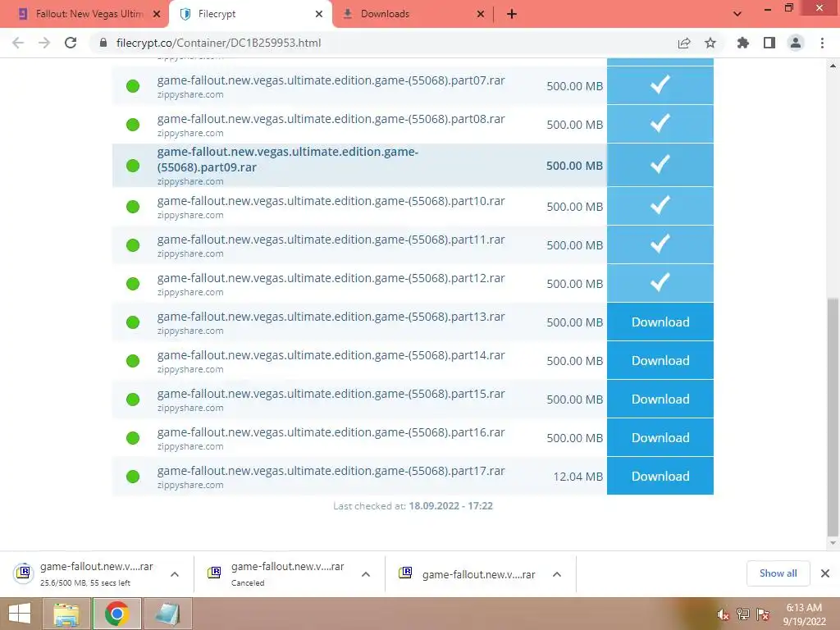
Task: Click checkmark button for part09.rar
Action: pyautogui.click(x=660, y=164)
